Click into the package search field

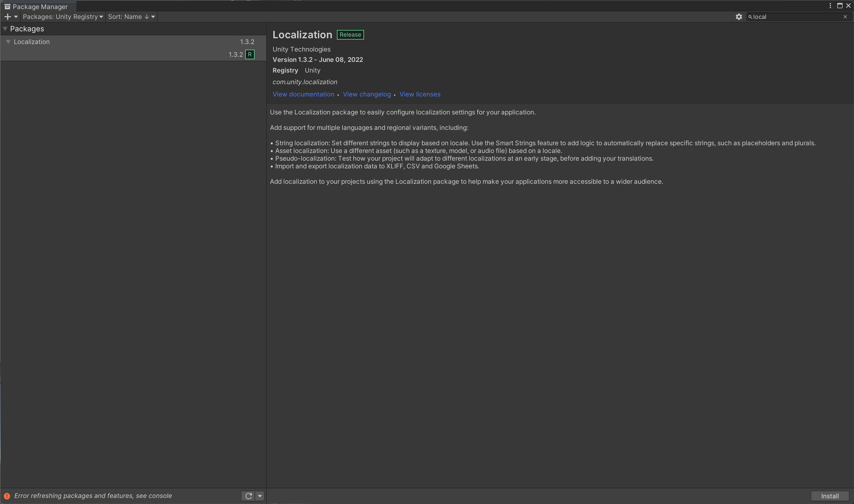pyautogui.click(x=795, y=17)
